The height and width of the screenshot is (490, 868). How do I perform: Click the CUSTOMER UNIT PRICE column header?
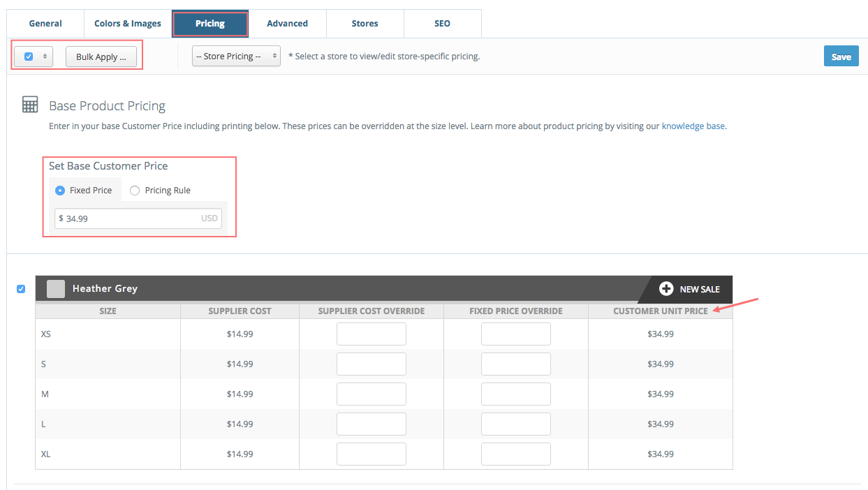(x=661, y=311)
